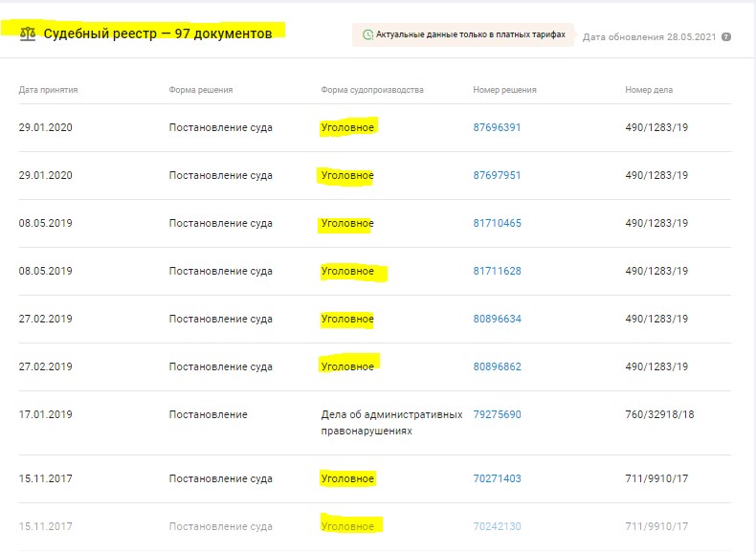Screen dimensions: 756x554
Task: Click the Судебный реестр — 97 документов heading
Action: [157, 33]
